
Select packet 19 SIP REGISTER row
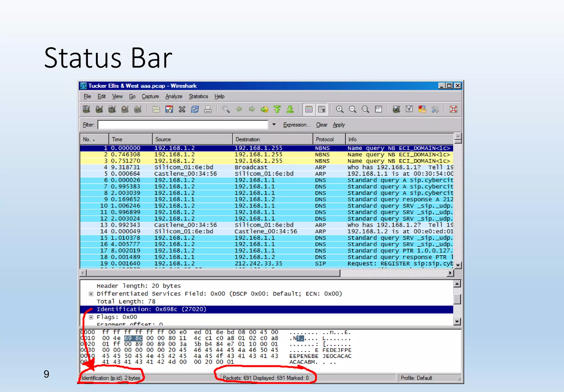tap(267, 264)
